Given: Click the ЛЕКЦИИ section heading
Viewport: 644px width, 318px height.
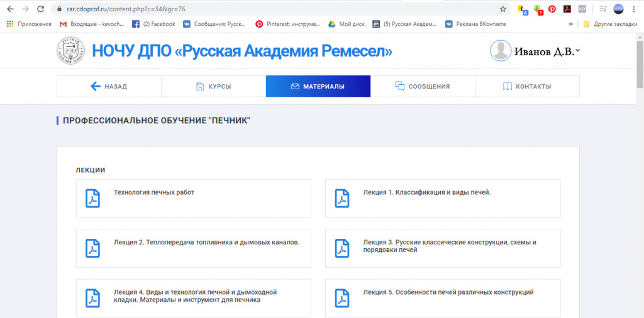Looking at the screenshot, I should [x=91, y=170].
